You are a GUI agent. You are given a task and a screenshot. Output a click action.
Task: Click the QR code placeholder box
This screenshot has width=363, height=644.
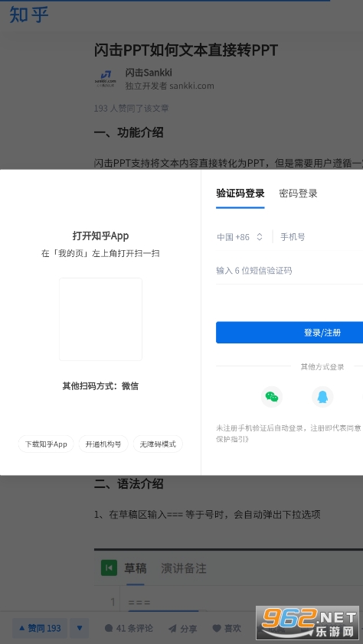(101, 320)
